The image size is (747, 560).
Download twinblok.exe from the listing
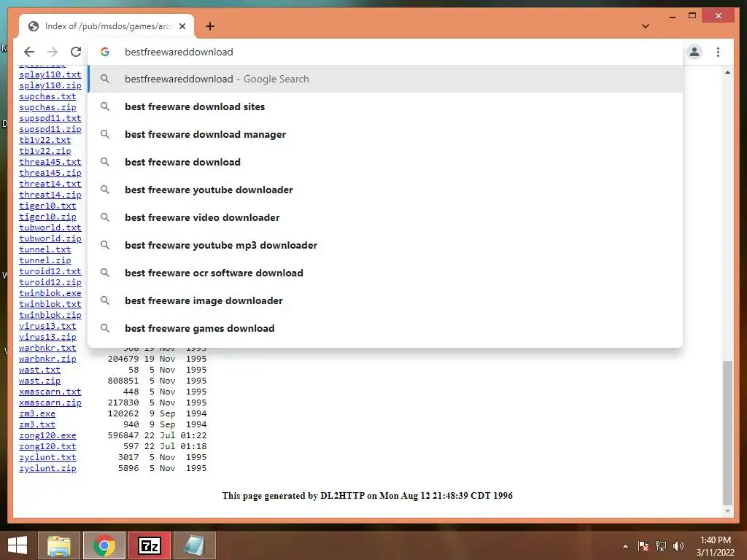tap(50, 293)
